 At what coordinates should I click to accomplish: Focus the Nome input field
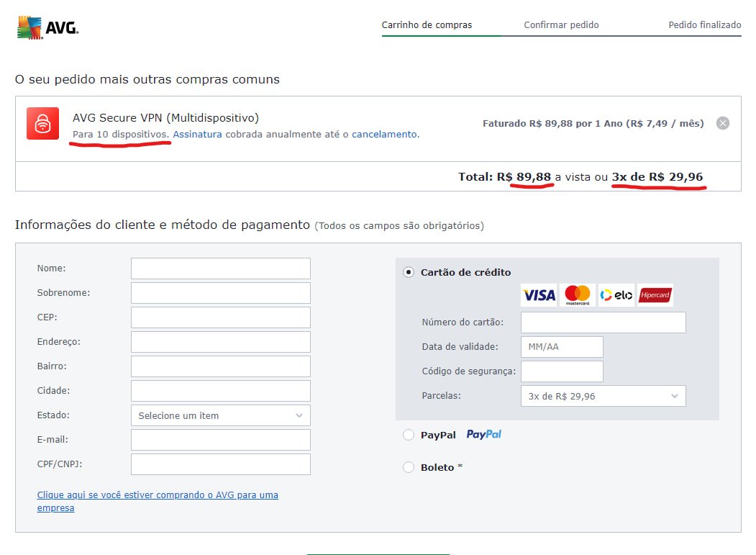[x=220, y=269]
